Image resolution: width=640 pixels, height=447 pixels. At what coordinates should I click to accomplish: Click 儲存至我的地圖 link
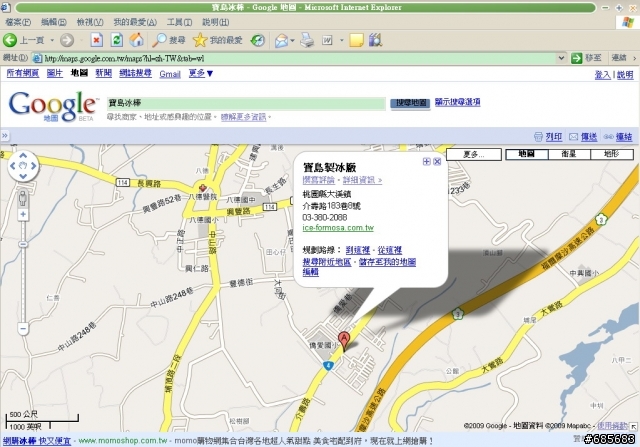tap(387, 262)
